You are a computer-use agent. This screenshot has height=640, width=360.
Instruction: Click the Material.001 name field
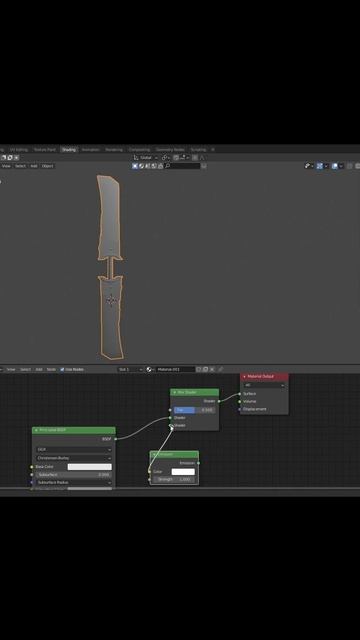175,369
